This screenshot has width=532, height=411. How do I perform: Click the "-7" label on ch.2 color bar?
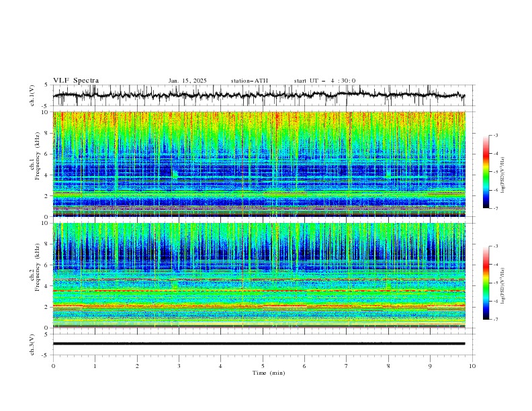[x=496, y=320]
